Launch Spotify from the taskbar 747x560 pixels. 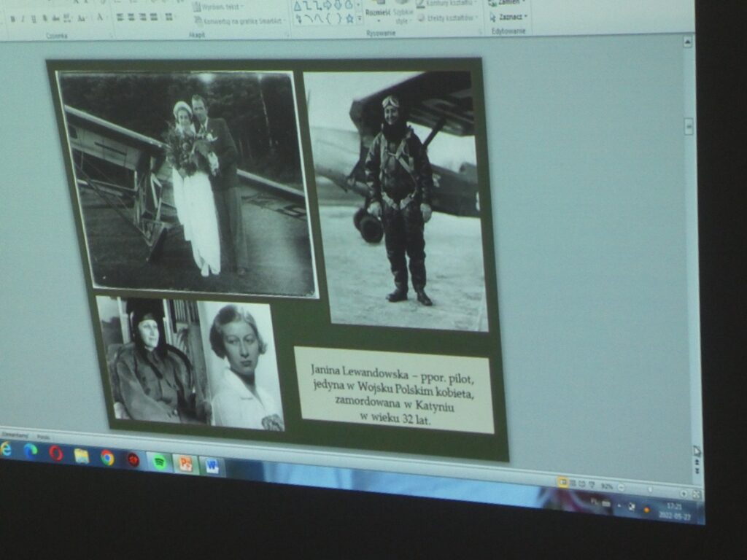click(159, 462)
